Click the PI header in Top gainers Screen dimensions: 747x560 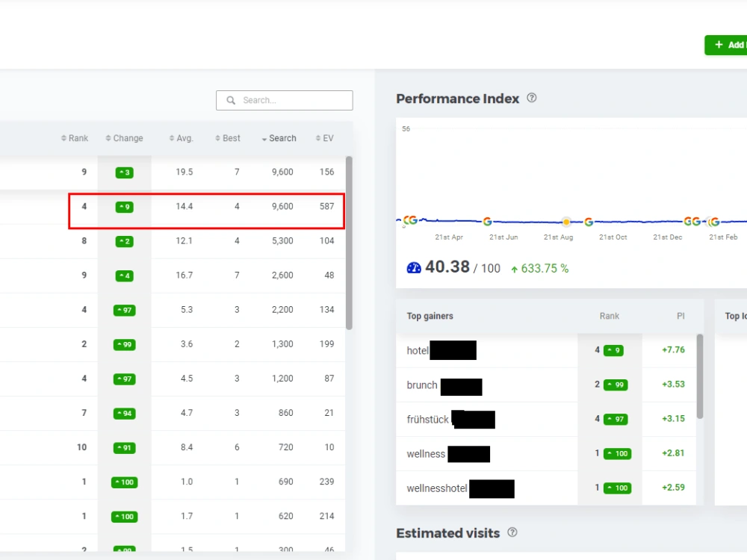click(x=681, y=316)
